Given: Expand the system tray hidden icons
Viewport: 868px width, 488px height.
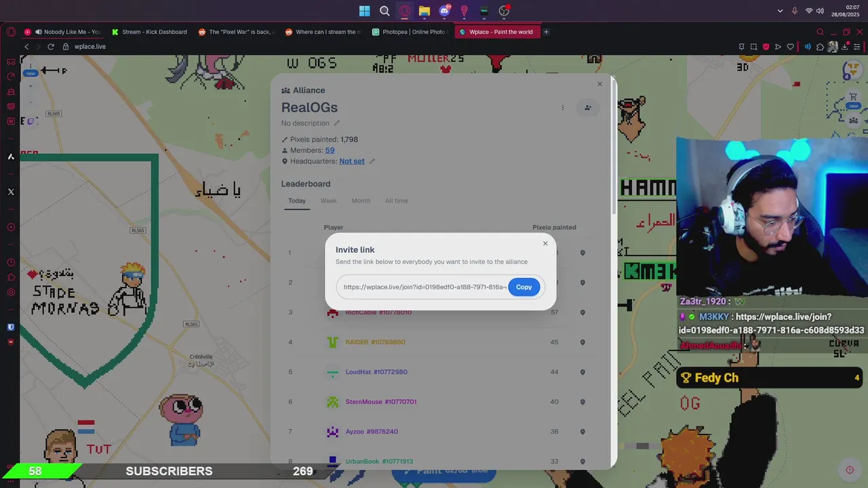Looking at the screenshot, I should tap(780, 11).
